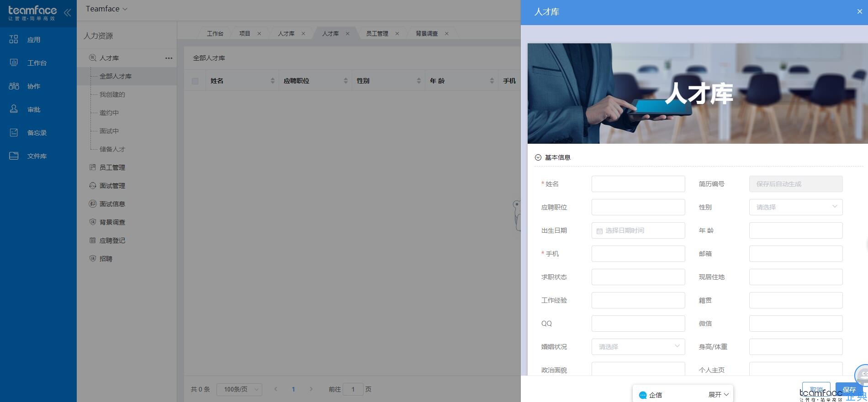This screenshot has height=402, width=868.
Task: Switch to the 工作台 tab
Action: 215,33
